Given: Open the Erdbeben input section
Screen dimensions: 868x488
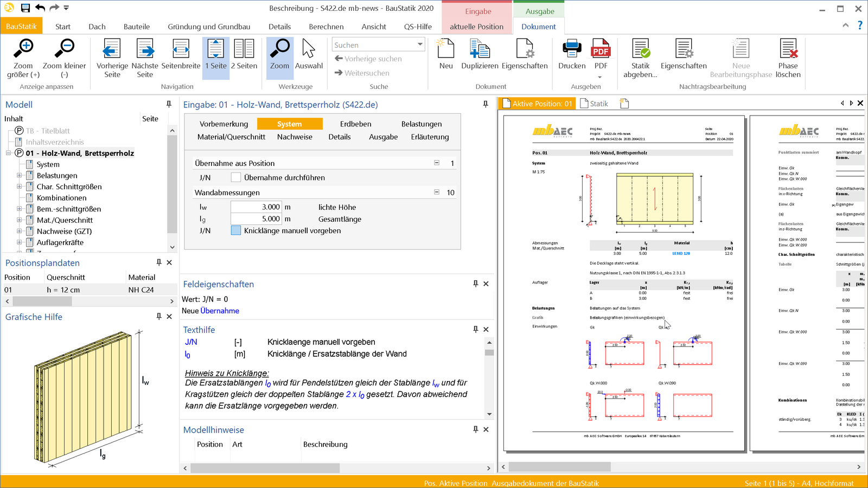Looking at the screenshot, I should pos(356,124).
